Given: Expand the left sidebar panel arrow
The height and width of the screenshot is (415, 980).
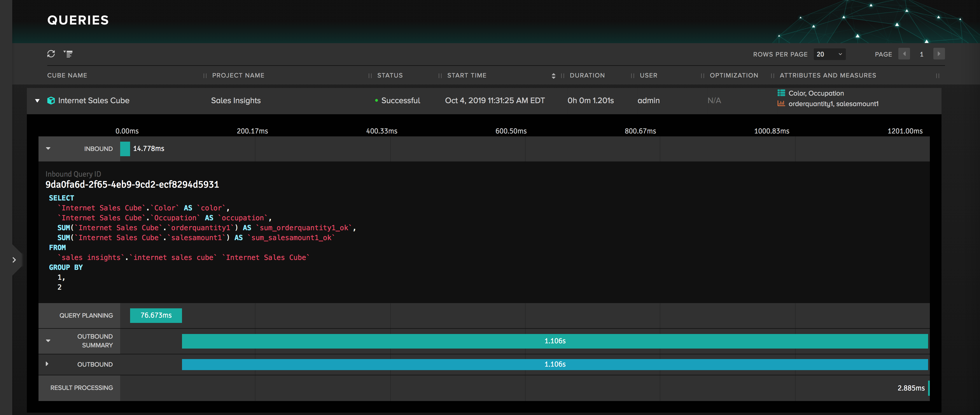Looking at the screenshot, I should point(15,260).
